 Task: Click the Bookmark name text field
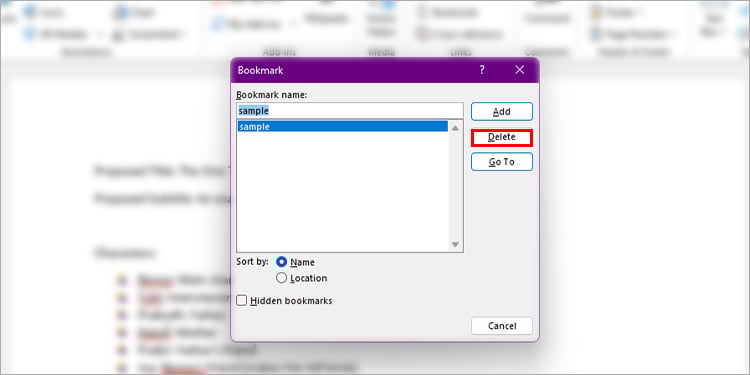(350, 110)
